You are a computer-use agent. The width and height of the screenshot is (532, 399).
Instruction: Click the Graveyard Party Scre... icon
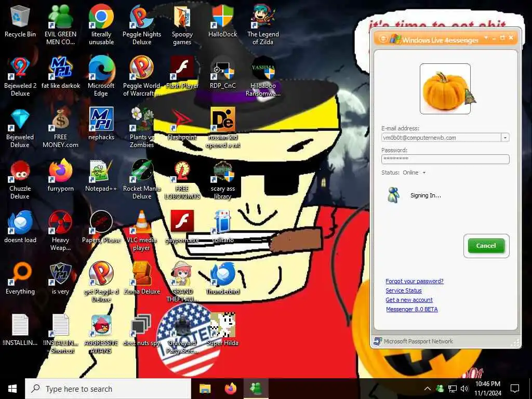tap(182, 325)
